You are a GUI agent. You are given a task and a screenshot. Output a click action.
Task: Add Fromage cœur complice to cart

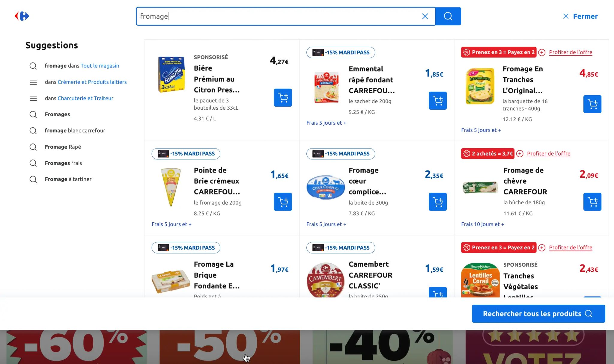pyautogui.click(x=437, y=202)
